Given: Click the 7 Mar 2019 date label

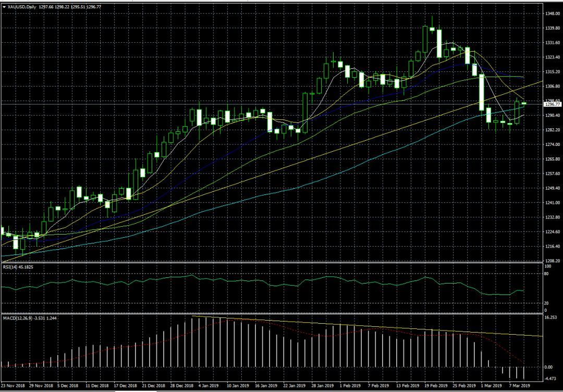Looking at the screenshot, I should click(521, 386).
